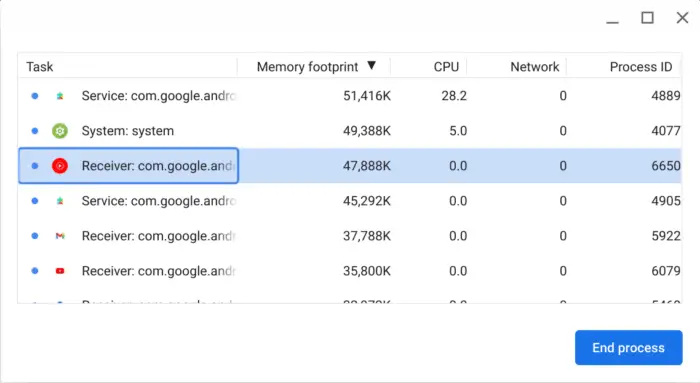Select the process with ID 4889
The image size is (700, 383).
(x=350, y=96)
